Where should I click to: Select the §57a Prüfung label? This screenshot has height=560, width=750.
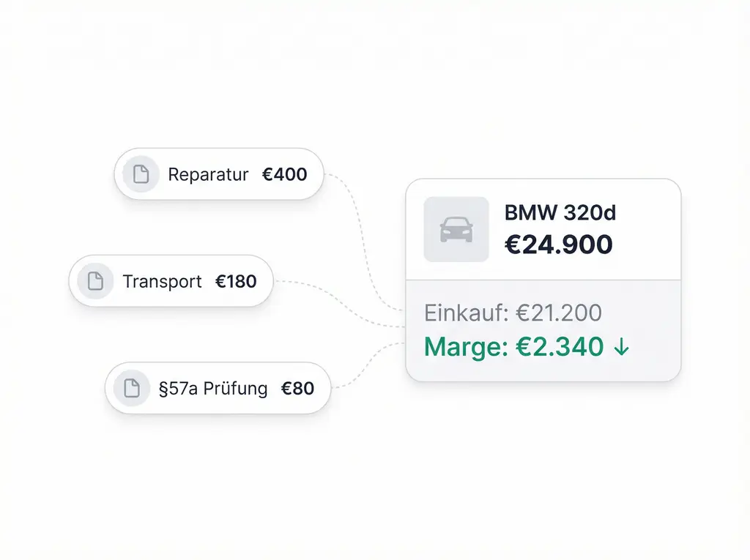tap(213, 388)
